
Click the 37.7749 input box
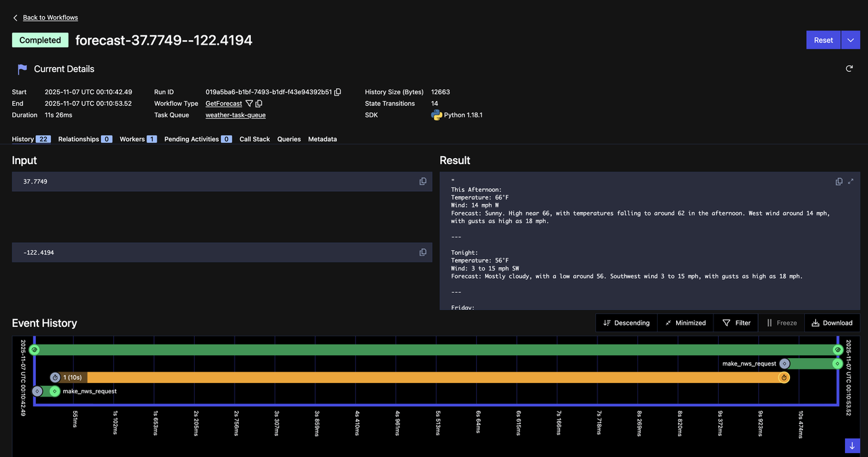(x=222, y=182)
